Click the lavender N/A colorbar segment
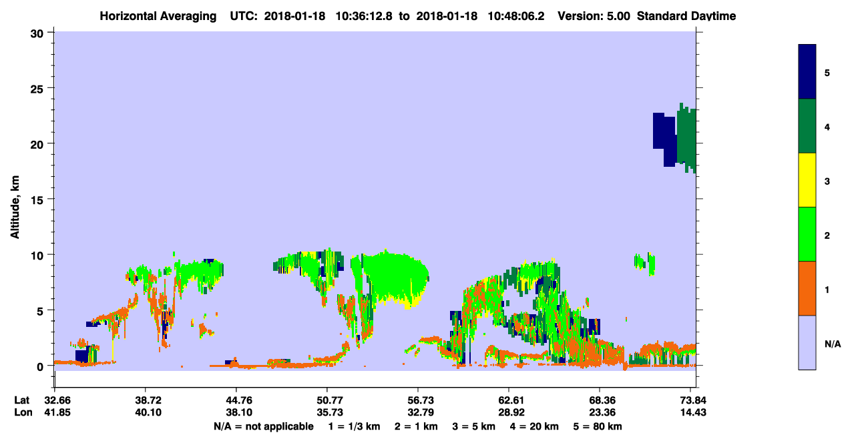Viewport: 868px width, 445px height. 807,342
